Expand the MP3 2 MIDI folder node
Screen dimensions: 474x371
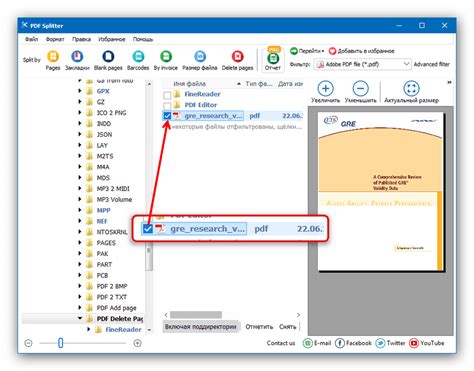click(80, 188)
